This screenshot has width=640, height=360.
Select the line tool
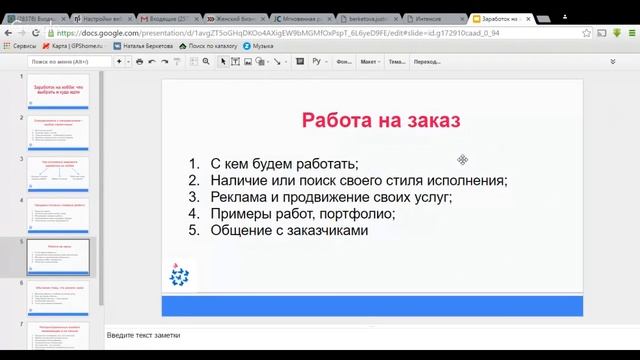coord(277,62)
